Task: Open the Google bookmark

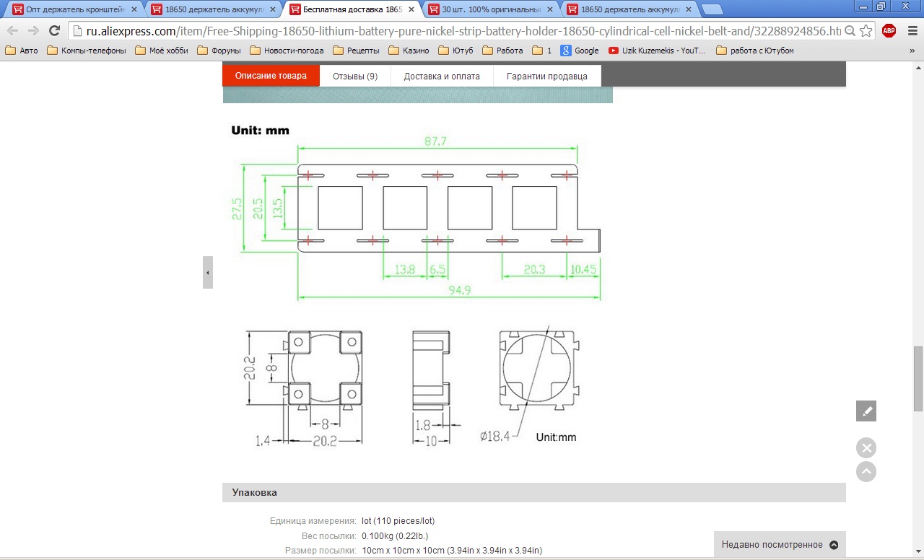Action: pyautogui.click(x=580, y=51)
